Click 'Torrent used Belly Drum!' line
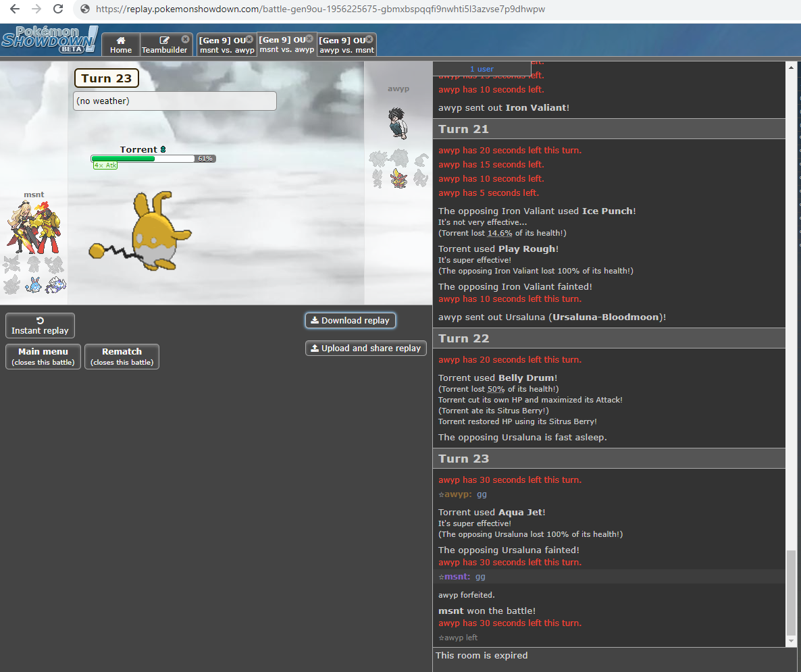 tap(498, 378)
